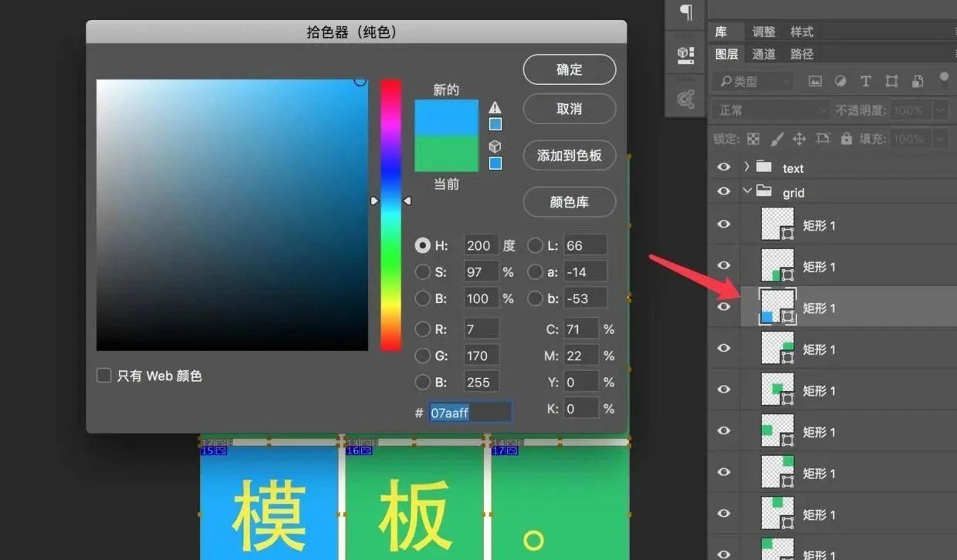Open the 颜色库 color libraries button
Screen dimensions: 957x560
pyautogui.click(x=570, y=202)
